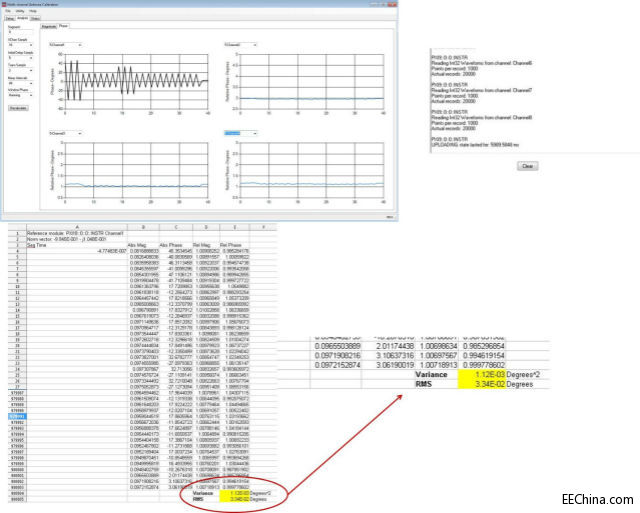Click the Norm vector cell in row 2
The image size is (640, 513).
(x=77, y=239)
